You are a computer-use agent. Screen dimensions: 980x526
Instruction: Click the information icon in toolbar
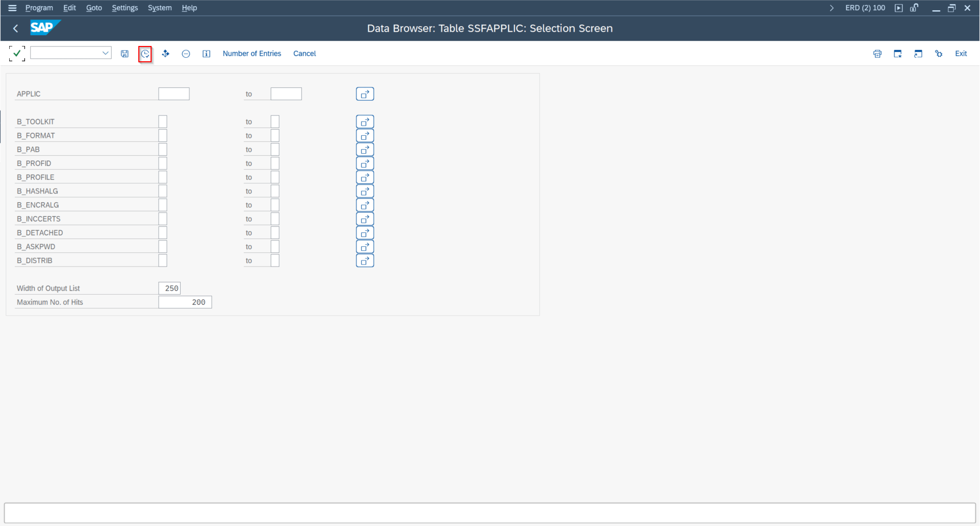(x=206, y=54)
